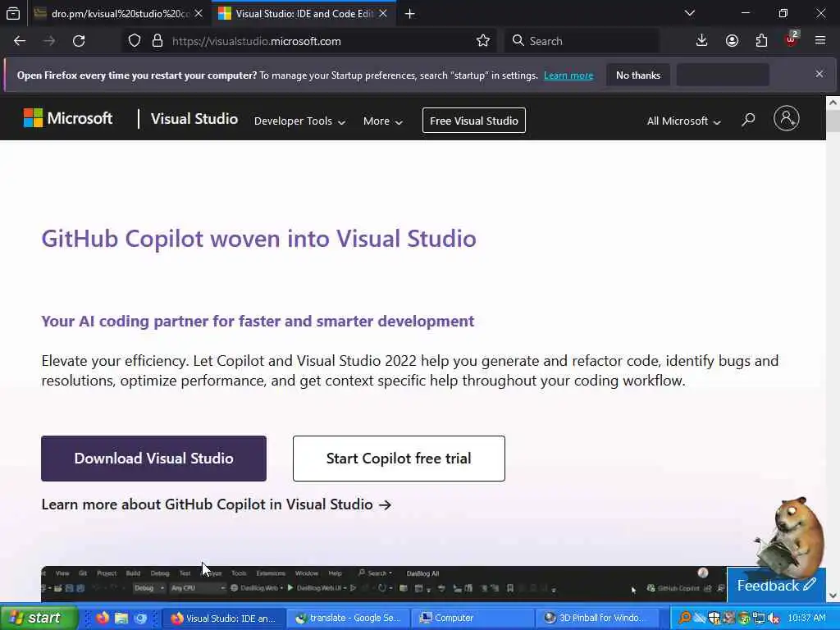This screenshot has height=630, width=840.
Task: Switch to the Computer taskbar window
Action: (x=473, y=618)
